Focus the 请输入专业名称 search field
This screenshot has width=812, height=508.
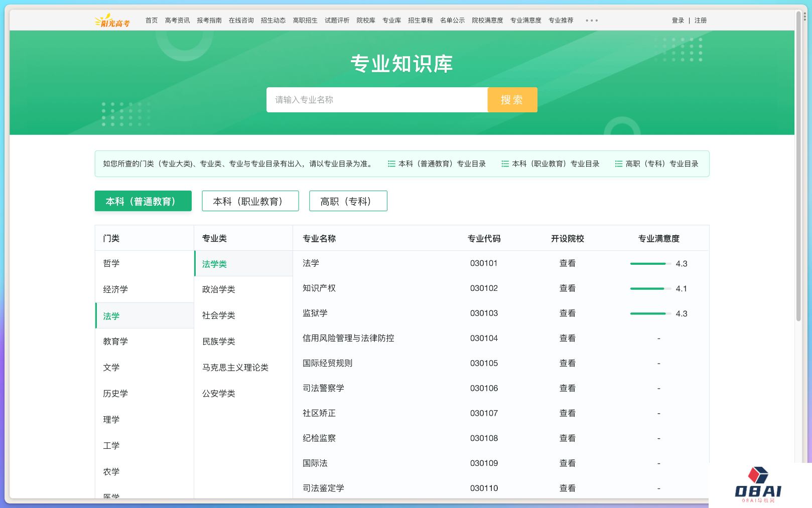click(377, 100)
